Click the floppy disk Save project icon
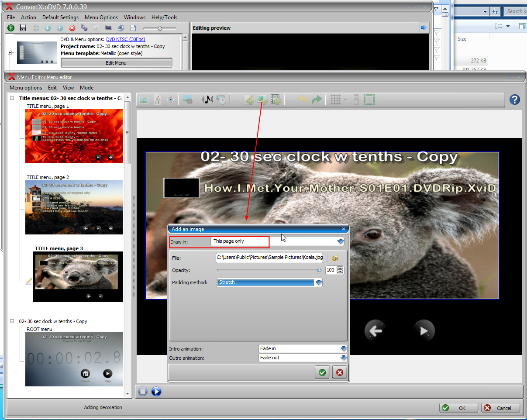Viewport: 527px width, 420px height. pyautogui.click(x=23, y=28)
